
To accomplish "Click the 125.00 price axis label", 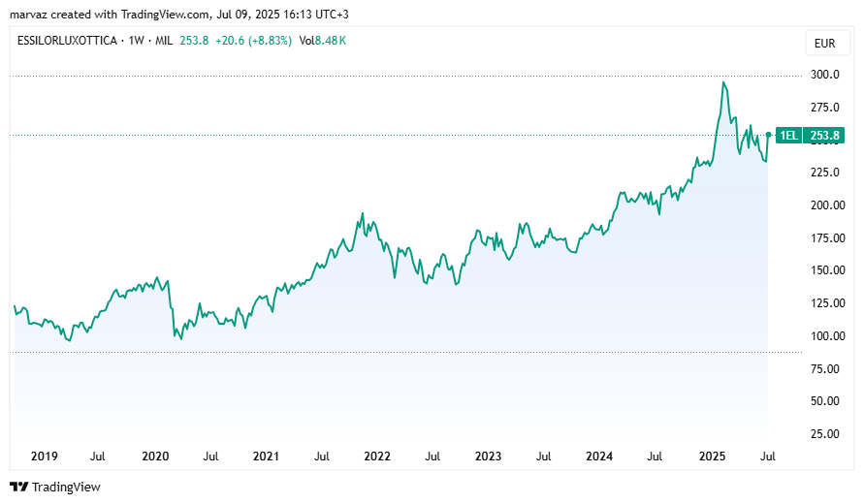I will (x=827, y=303).
